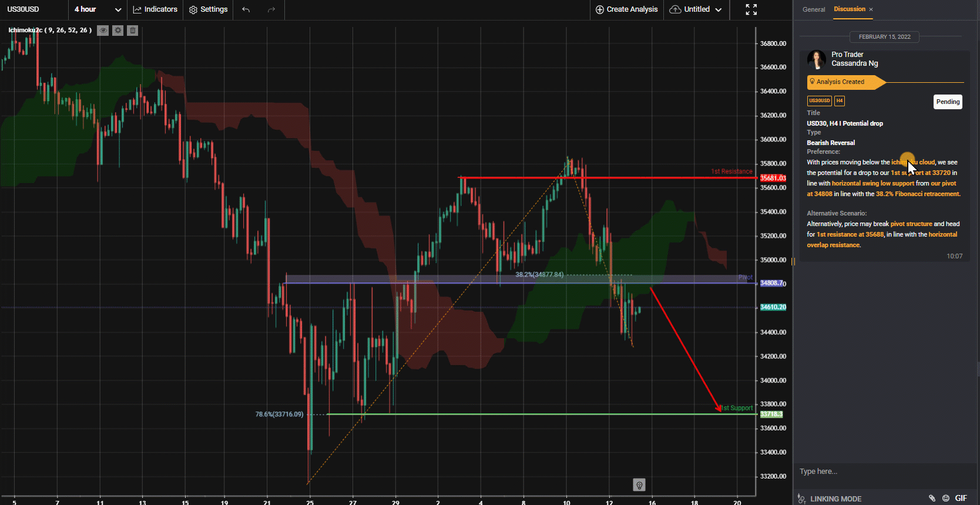
Task: Open the Untitled layout dropdown
Action: [696, 9]
